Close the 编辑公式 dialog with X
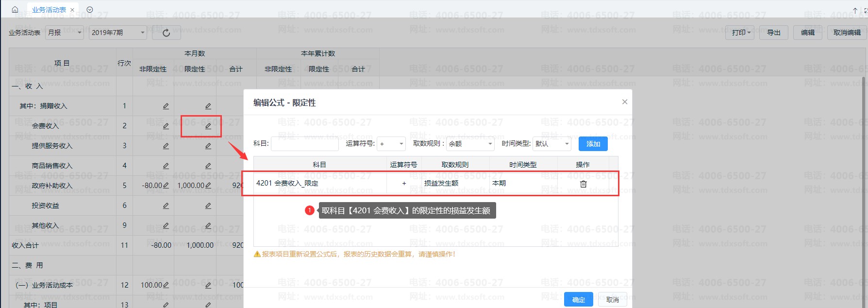This screenshot has height=308, width=868. [624, 102]
